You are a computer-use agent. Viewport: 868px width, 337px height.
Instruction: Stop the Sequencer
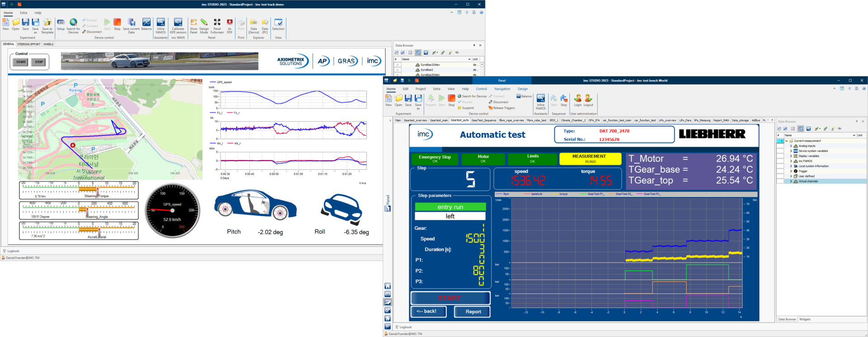click(564, 99)
